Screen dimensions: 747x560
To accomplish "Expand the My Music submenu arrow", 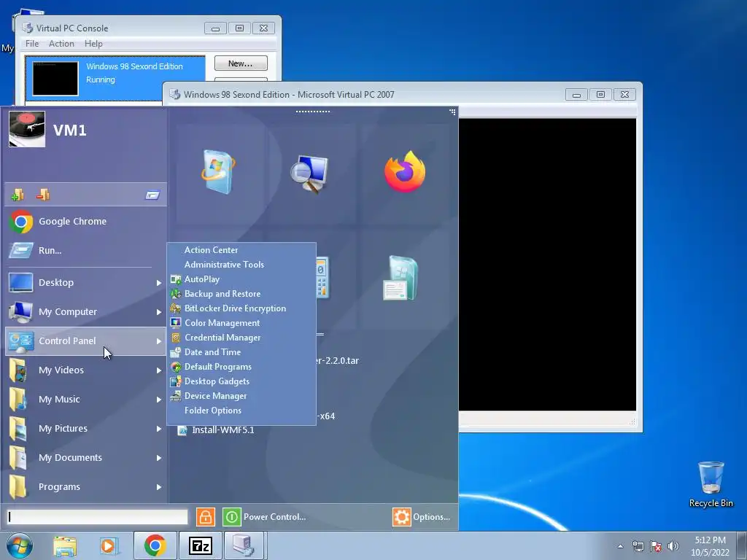I will 158,400.
